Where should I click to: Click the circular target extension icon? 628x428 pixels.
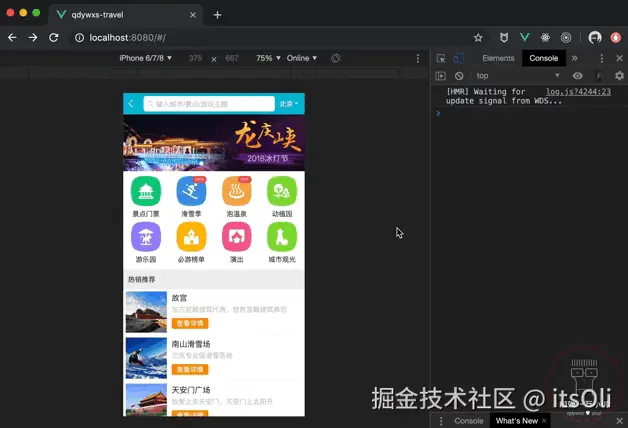(x=566, y=38)
